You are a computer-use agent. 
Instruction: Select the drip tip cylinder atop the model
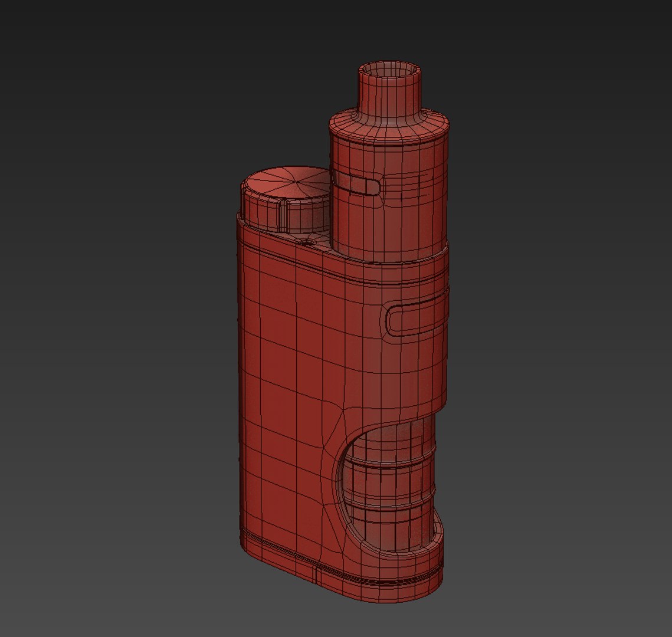click(390, 91)
